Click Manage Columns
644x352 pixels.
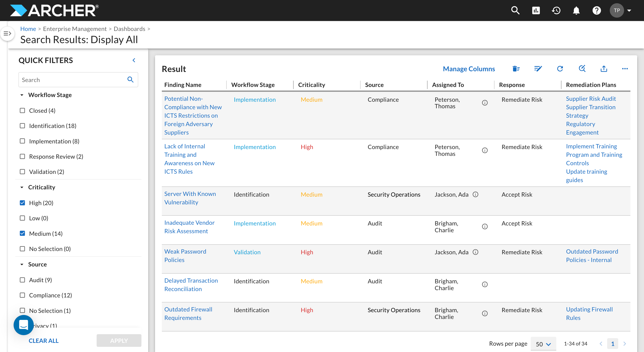tap(469, 69)
